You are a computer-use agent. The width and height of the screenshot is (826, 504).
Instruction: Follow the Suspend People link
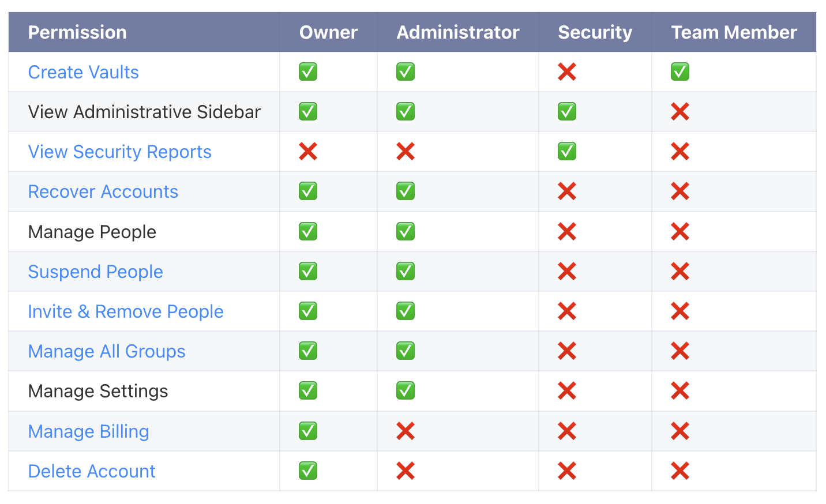coord(95,272)
